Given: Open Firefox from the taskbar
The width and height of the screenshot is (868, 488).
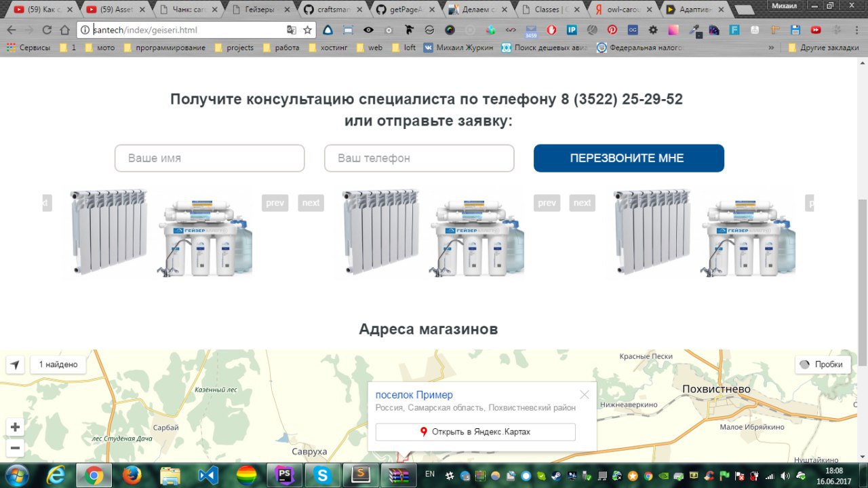Looking at the screenshot, I should [x=131, y=474].
